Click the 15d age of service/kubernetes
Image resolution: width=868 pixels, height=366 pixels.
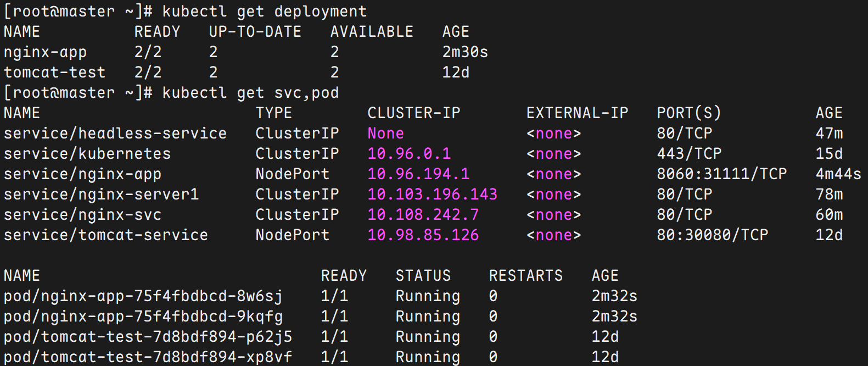point(830,154)
